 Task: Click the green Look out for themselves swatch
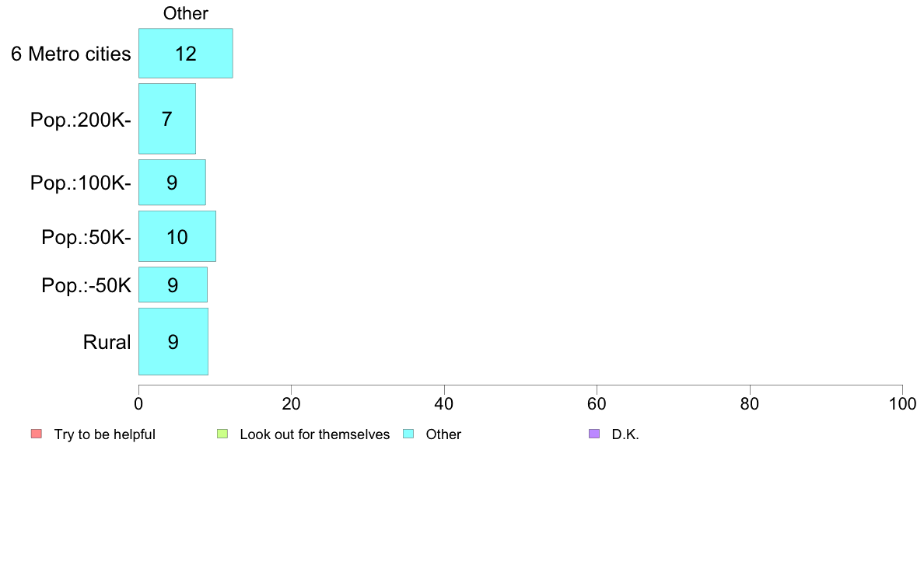pyautogui.click(x=222, y=434)
